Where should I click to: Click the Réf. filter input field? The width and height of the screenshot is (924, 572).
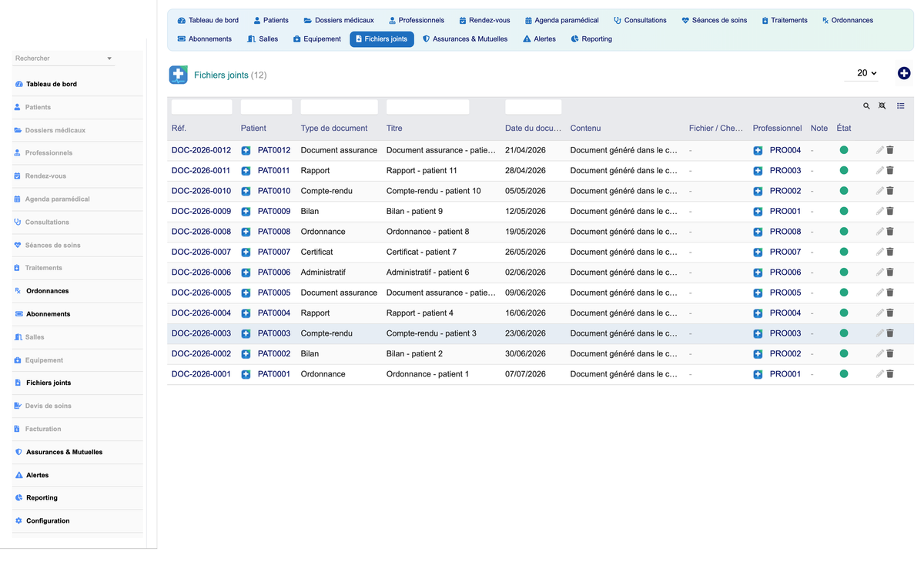202,107
